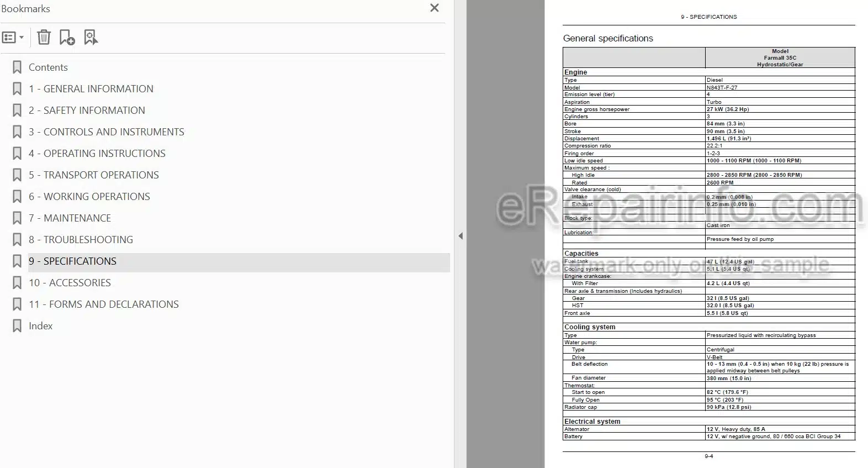868x468 pixels.
Task: Click the Electrical system section heading
Action: point(592,422)
